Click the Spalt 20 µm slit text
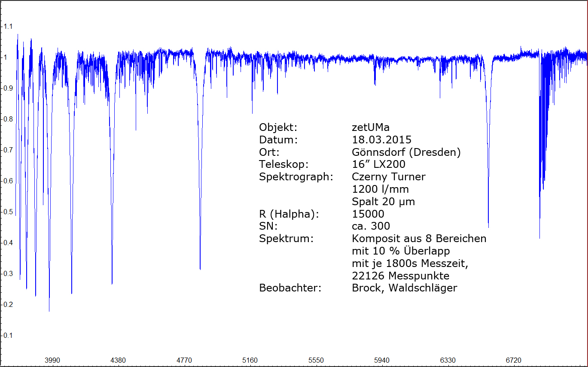This screenshot has width=588, height=367. pos(383,202)
